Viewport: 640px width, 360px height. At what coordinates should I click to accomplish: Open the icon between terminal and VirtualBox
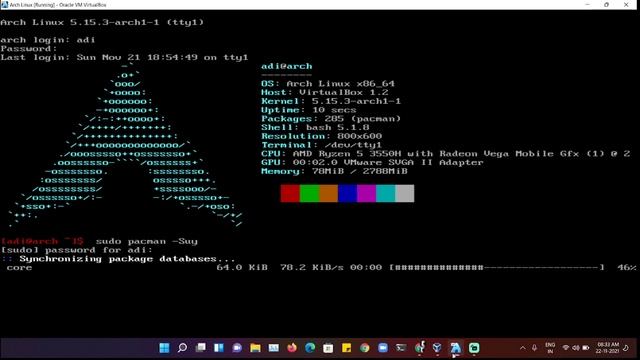pos(419,348)
